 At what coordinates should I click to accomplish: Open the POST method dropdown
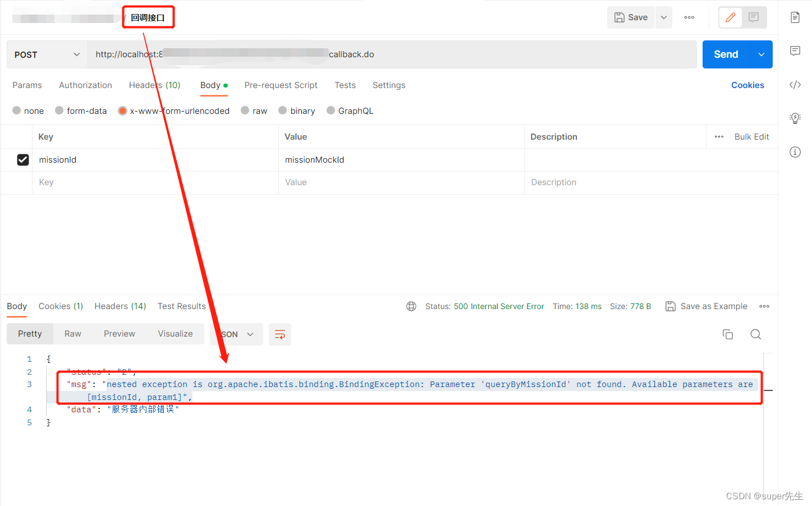click(47, 54)
